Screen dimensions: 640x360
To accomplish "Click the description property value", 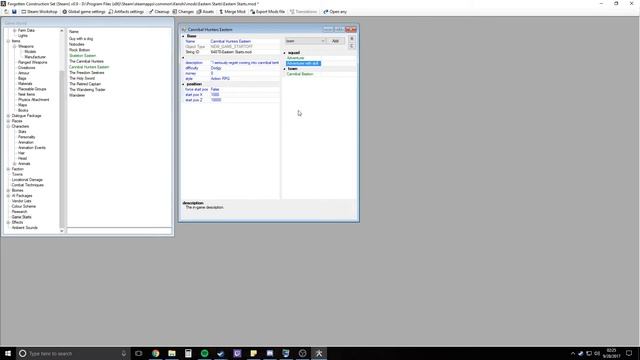I will (244, 63).
